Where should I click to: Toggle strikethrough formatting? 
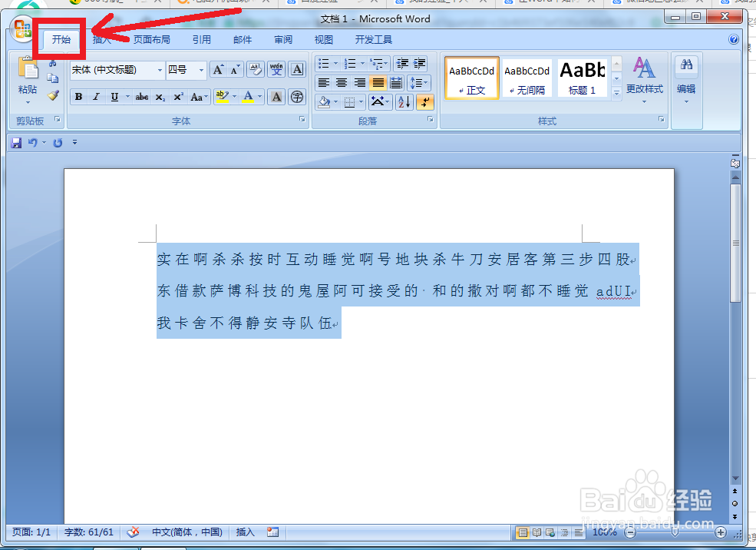pos(142,97)
